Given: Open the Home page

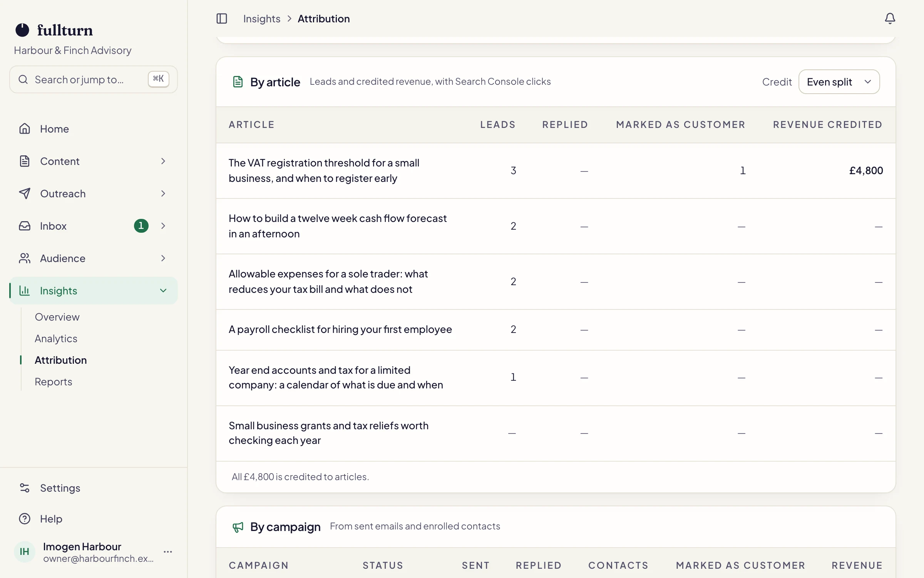Looking at the screenshot, I should [x=94, y=129].
